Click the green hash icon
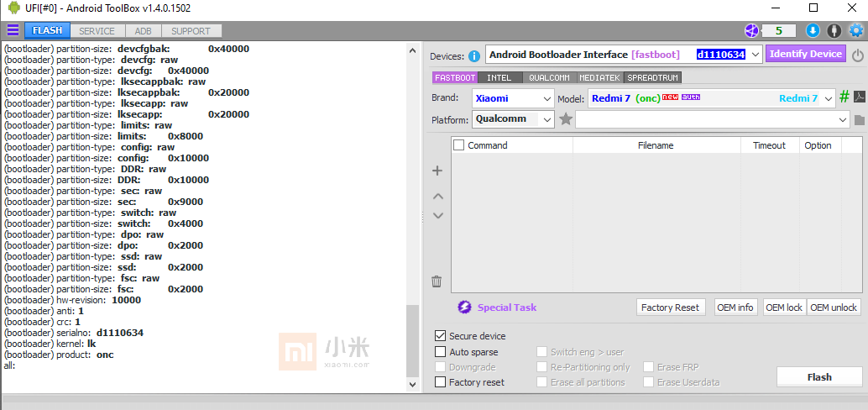 [x=844, y=98]
